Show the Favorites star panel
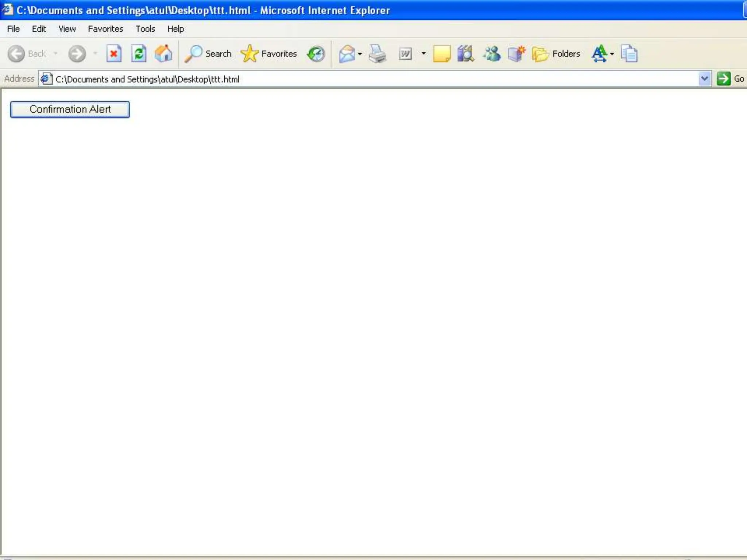This screenshot has width=747, height=560. point(269,54)
